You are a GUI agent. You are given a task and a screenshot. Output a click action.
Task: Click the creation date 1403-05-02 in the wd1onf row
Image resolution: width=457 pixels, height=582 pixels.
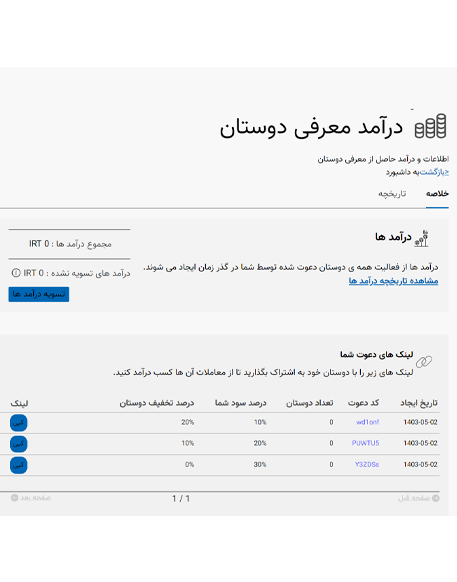click(x=420, y=422)
